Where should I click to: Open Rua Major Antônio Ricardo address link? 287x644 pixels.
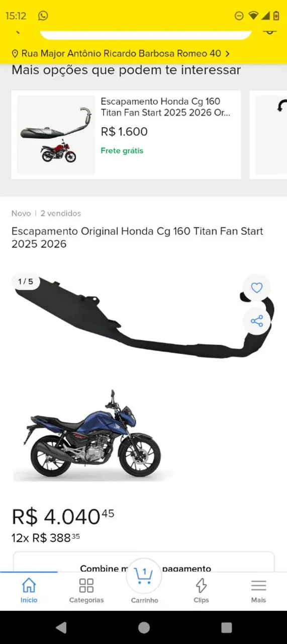point(121,53)
